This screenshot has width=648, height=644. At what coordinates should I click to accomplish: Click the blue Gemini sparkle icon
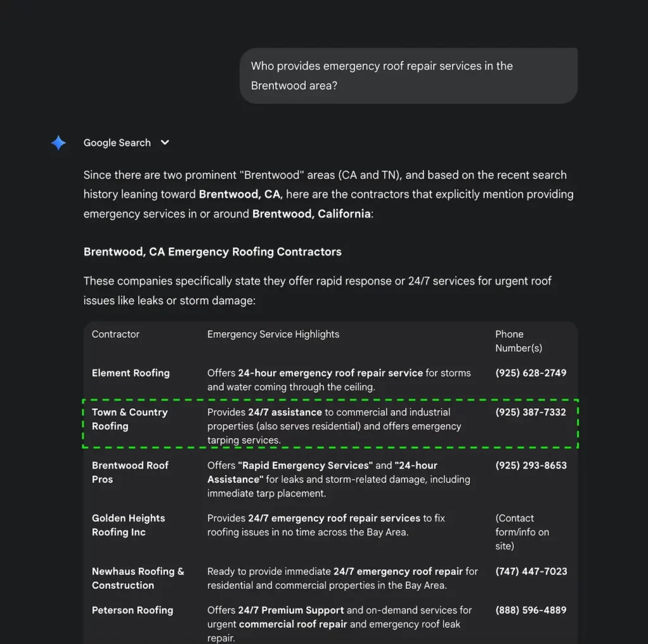pos(58,143)
